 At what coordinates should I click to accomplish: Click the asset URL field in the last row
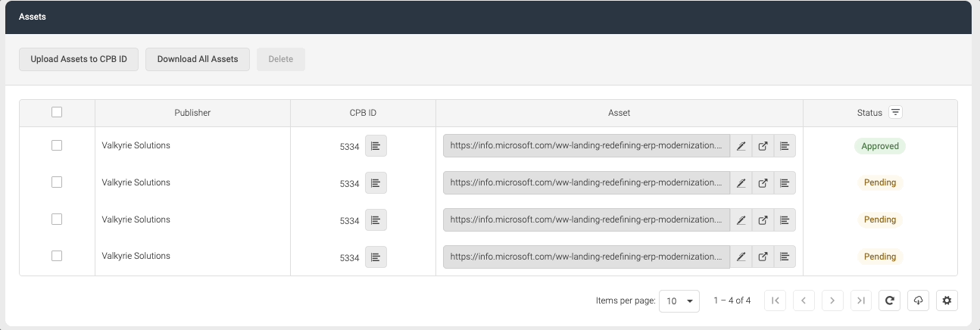point(587,257)
